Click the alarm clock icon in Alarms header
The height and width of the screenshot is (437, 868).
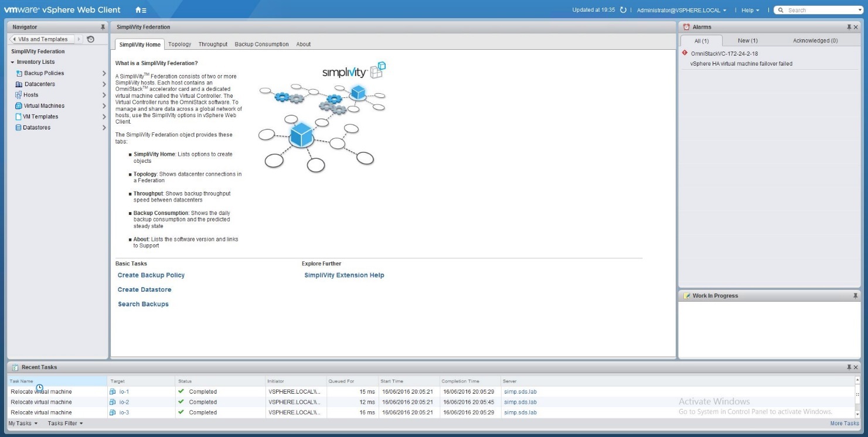[x=687, y=27]
